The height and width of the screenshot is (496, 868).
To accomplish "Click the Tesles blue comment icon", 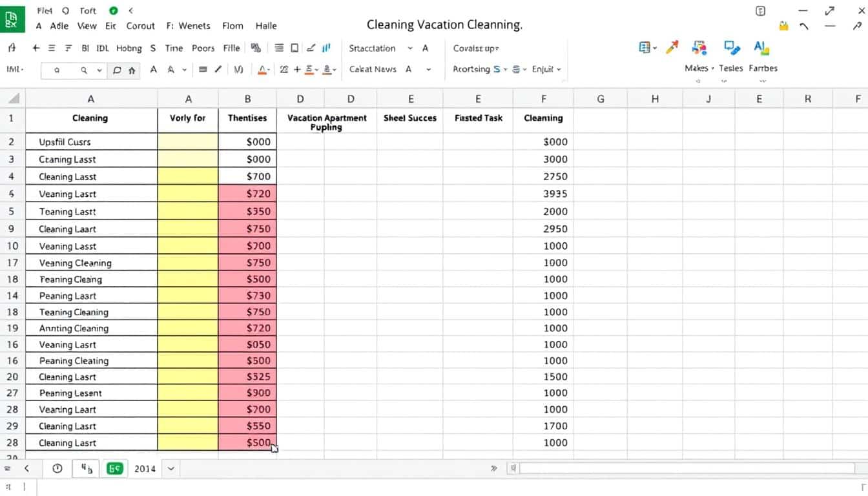I will [731, 47].
